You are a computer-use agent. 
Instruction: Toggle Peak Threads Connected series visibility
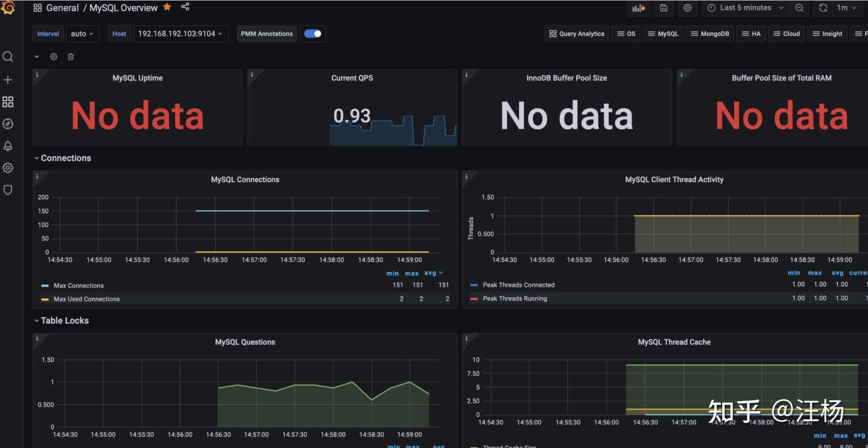(518, 285)
